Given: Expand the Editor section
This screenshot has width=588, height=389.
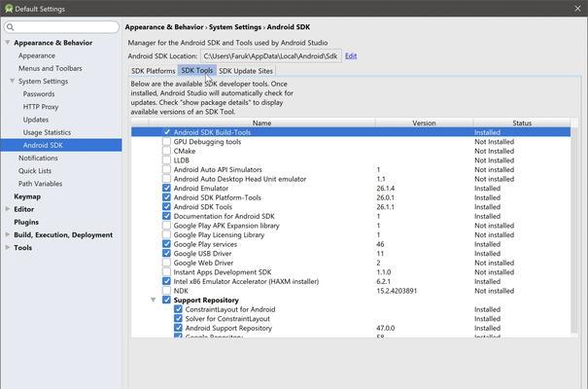Looking at the screenshot, I should coord(7,209).
